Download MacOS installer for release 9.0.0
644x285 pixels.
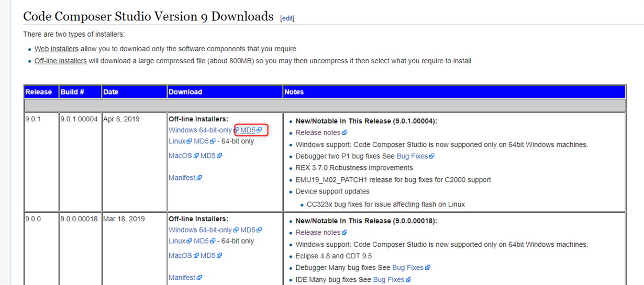pyautogui.click(x=181, y=255)
